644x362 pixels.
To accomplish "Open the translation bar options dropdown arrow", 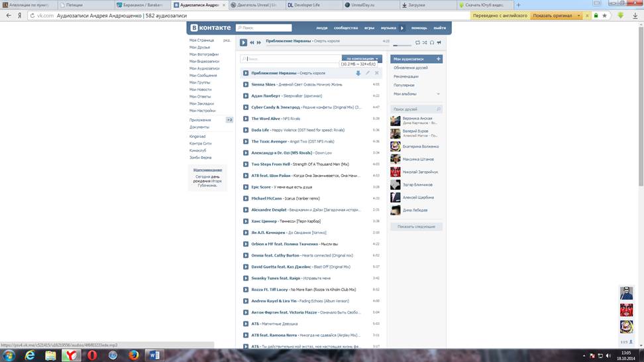I will [578, 16].
